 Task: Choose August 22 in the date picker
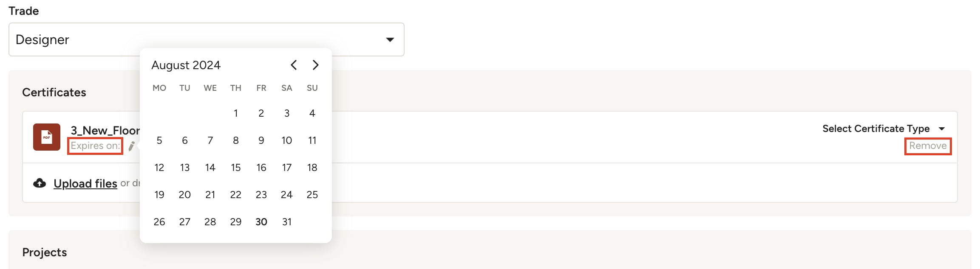(236, 195)
